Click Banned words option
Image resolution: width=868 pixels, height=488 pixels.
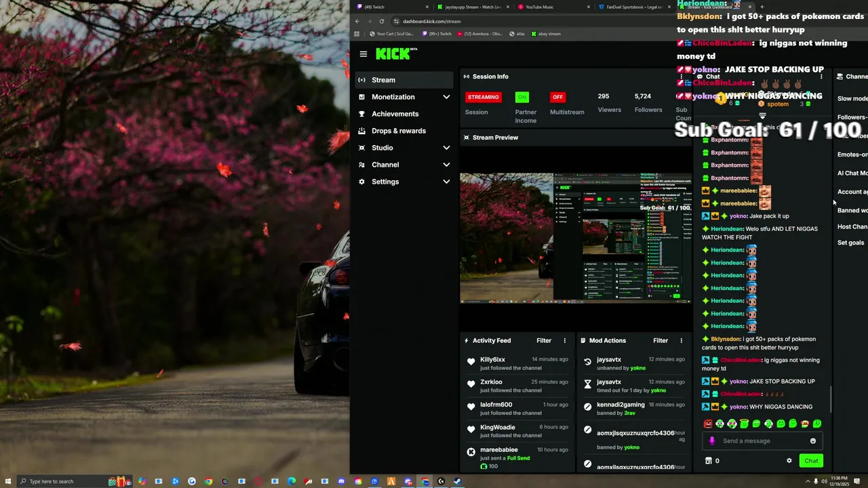852,210
